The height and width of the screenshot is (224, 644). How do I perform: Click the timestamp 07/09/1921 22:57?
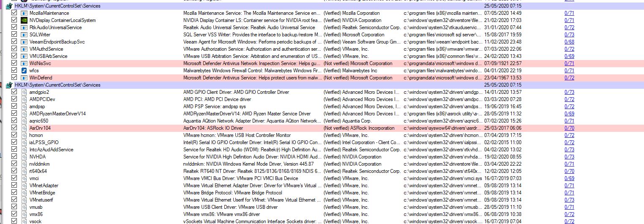[x=503, y=63]
